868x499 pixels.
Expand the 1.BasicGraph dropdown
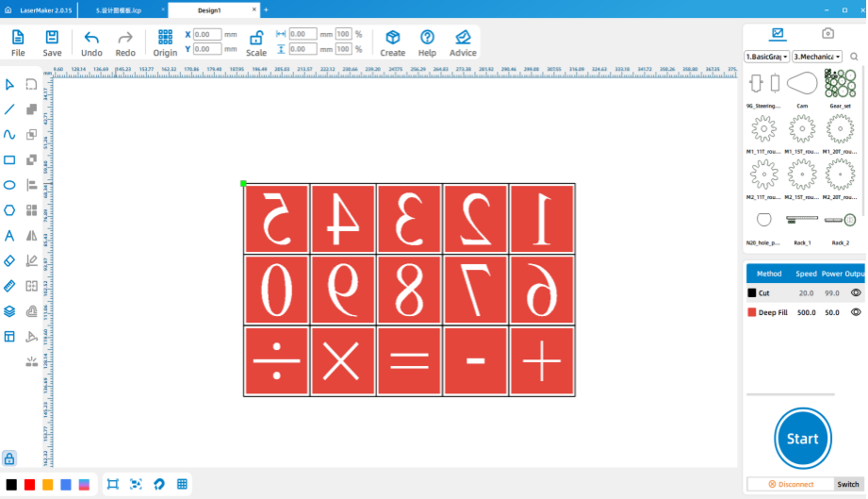767,57
